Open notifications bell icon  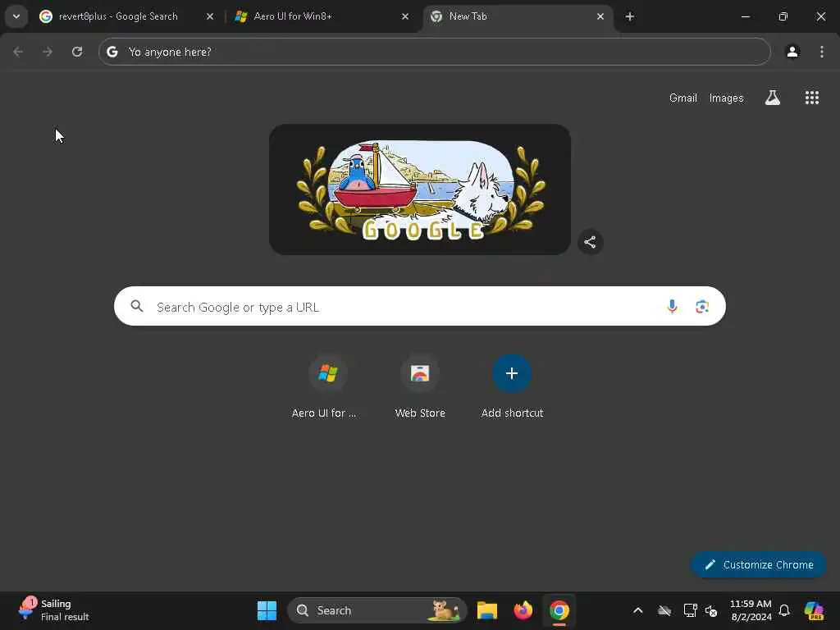[784, 610]
